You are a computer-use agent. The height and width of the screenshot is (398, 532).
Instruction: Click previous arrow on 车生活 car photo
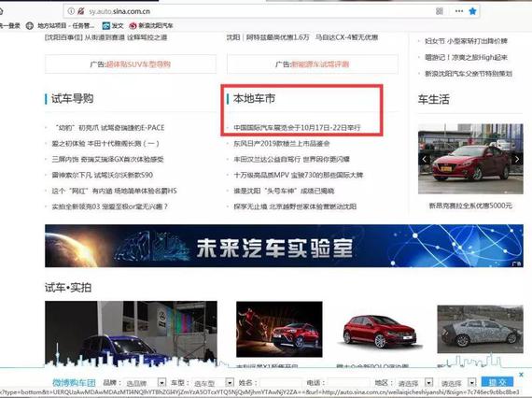pyautogui.click(x=424, y=159)
